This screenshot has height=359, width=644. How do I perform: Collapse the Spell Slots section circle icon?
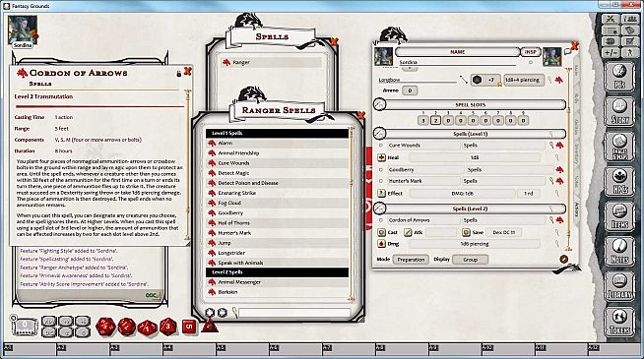(x=379, y=104)
